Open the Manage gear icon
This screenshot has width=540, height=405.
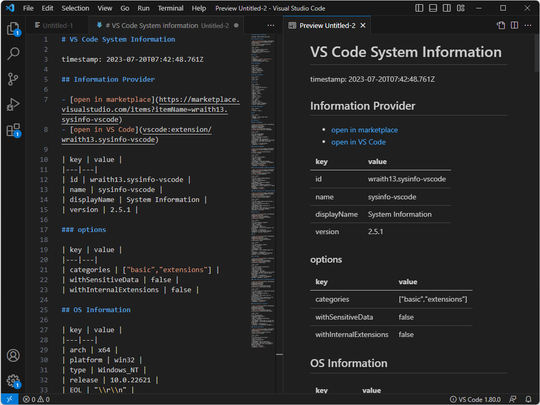(x=13, y=381)
